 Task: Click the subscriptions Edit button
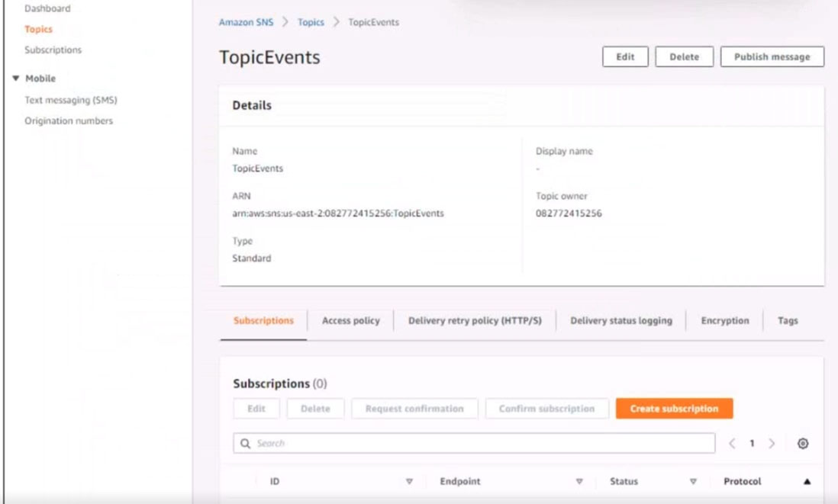click(x=256, y=409)
